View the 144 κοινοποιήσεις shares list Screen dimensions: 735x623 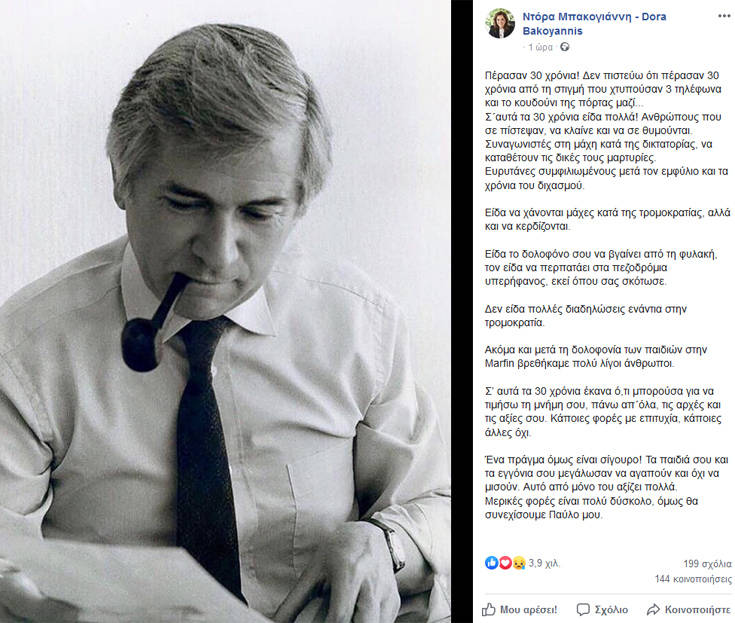[692, 579]
